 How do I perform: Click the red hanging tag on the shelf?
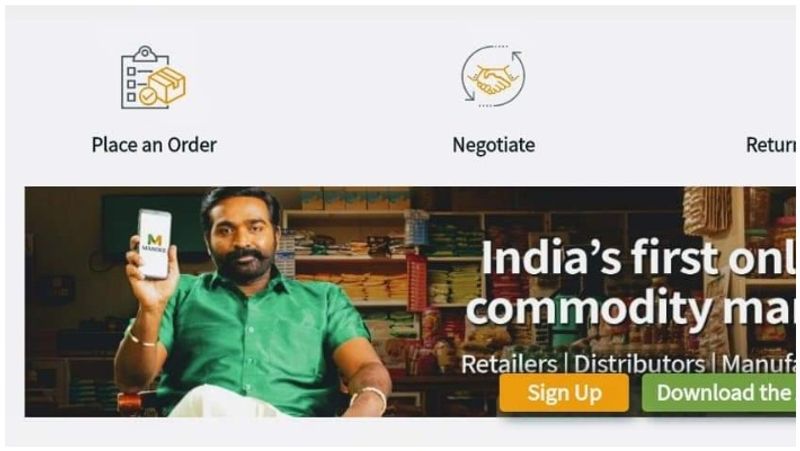pos(417,283)
